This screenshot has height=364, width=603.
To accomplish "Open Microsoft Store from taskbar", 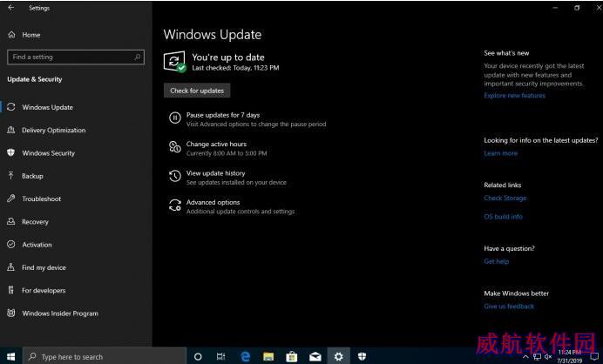I will tap(292, 357).
